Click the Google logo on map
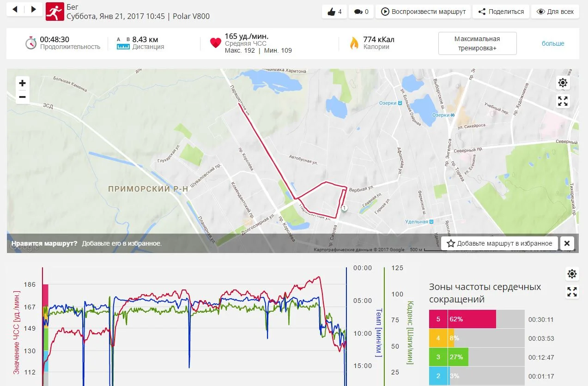The width and height of the screenshot is (588, 386). [x=24, y=247]
